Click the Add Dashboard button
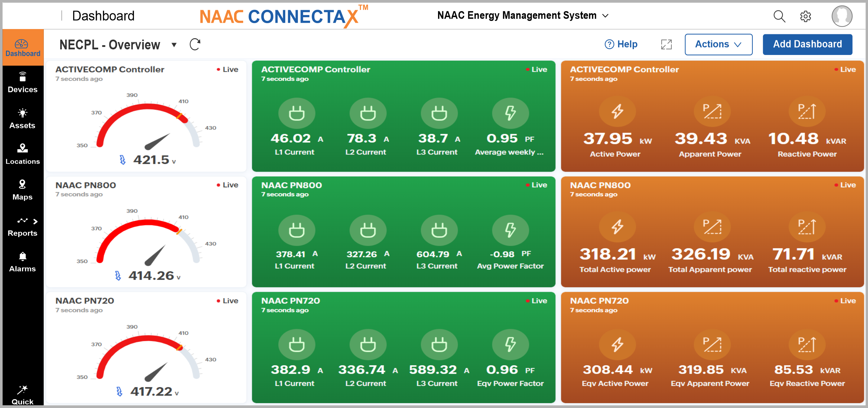Screen dimensions: 868x408 [x=807, y=44]
